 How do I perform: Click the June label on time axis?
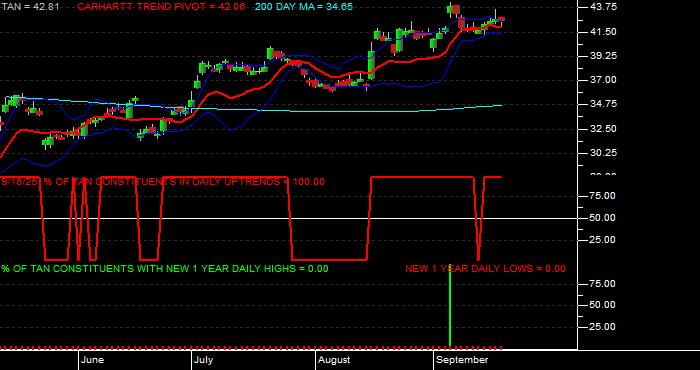[92, 360]
